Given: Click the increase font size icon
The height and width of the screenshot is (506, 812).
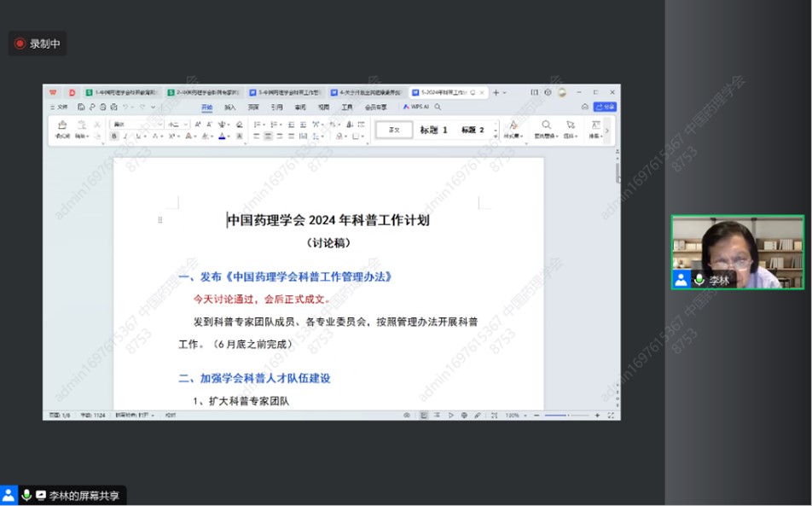Looking at the screenshot, I should [197, 125].
